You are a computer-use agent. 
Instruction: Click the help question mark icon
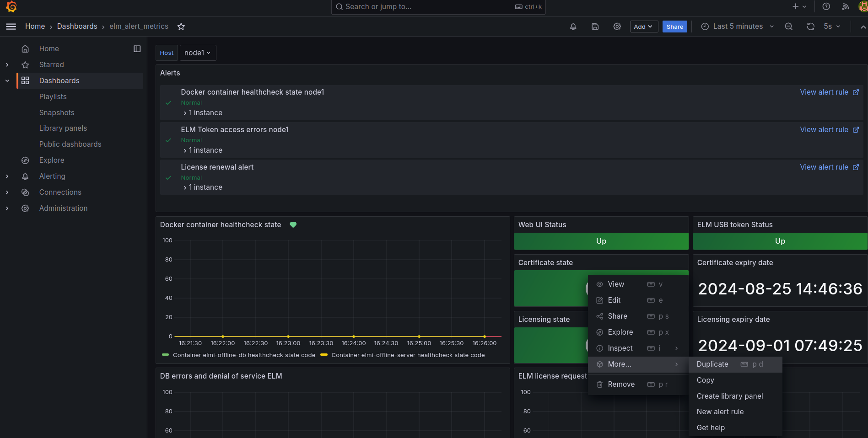click(826, 6)
